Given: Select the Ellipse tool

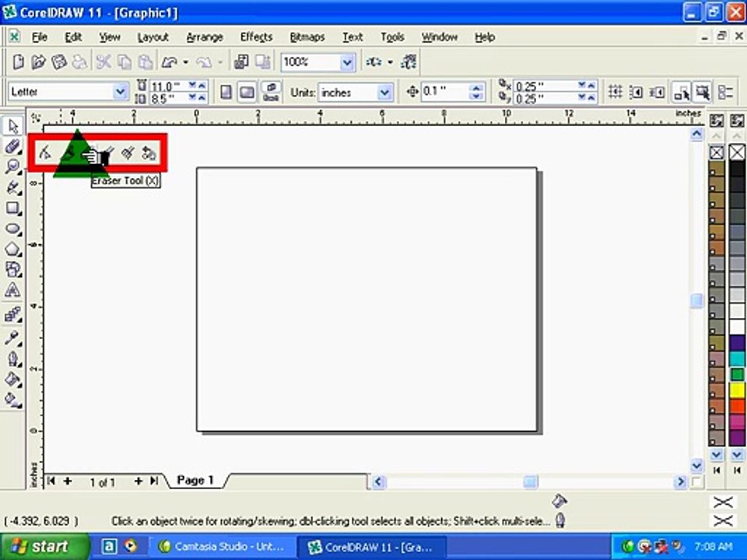Looking at the screenshot, I should [x=13, y=229].
